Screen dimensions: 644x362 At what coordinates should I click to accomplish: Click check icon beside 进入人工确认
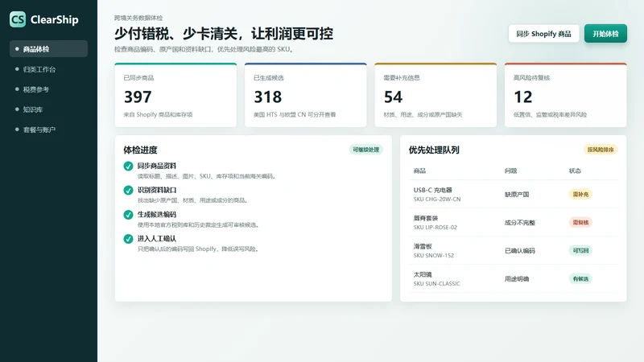point(128,238)
